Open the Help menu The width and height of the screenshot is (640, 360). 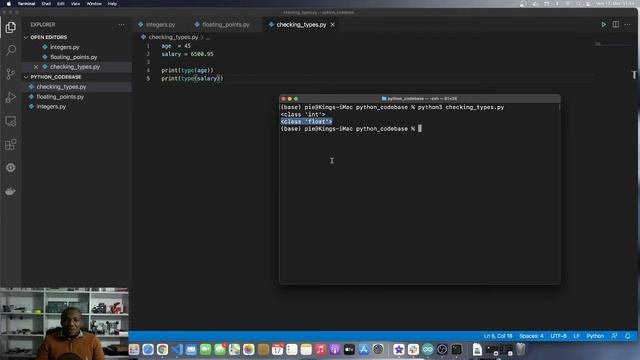pyautogui.click(x=112, y=4)
